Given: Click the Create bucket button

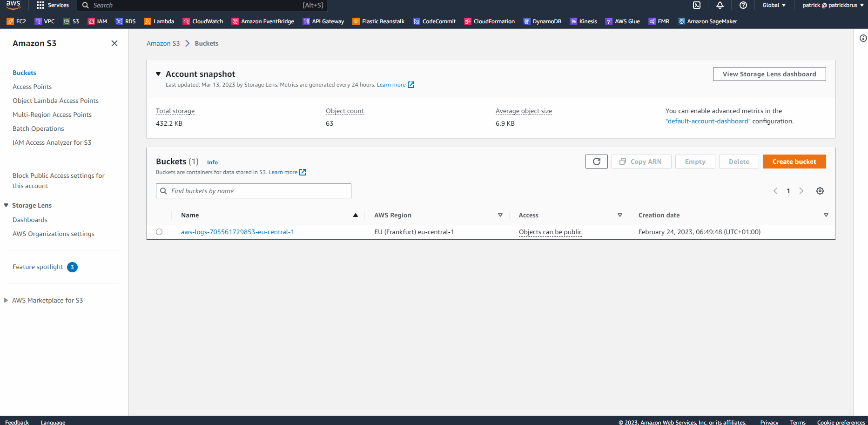Looking at the screenshot, I should (x=794, y=162).
